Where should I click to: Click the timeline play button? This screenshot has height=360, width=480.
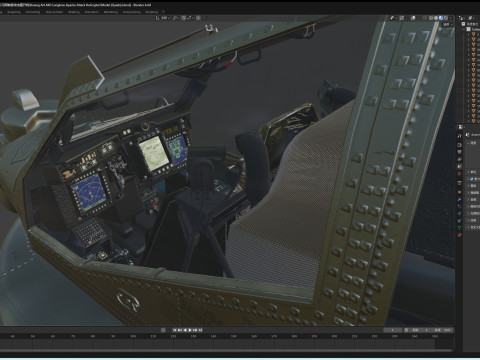pyautogui.click(x=190, y=330)
